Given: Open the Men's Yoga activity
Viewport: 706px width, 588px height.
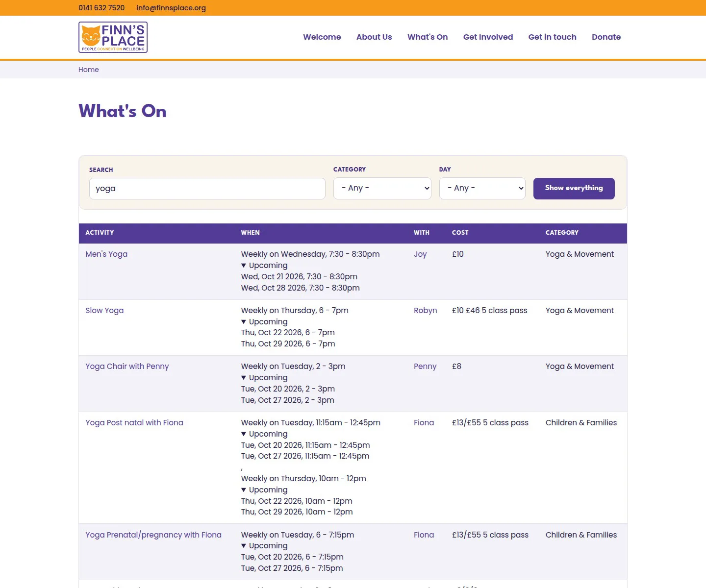Looking at the screenshot, I should (106, 254).
